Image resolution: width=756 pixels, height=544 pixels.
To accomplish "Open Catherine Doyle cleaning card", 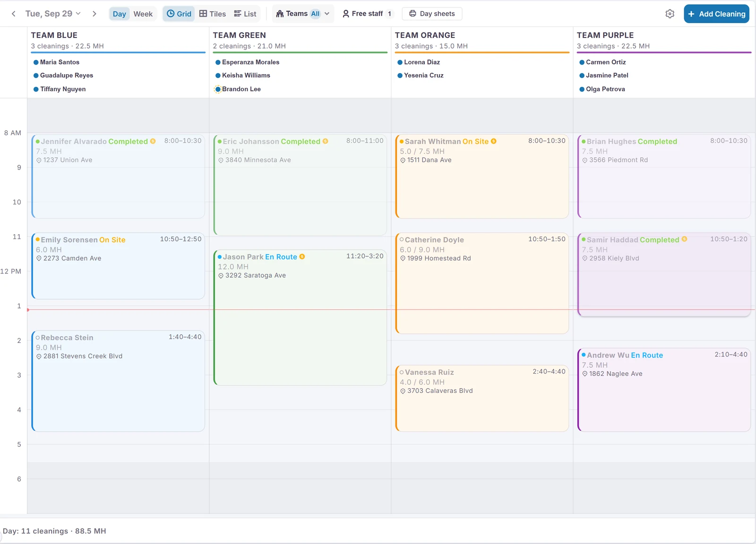I will 482,283.
